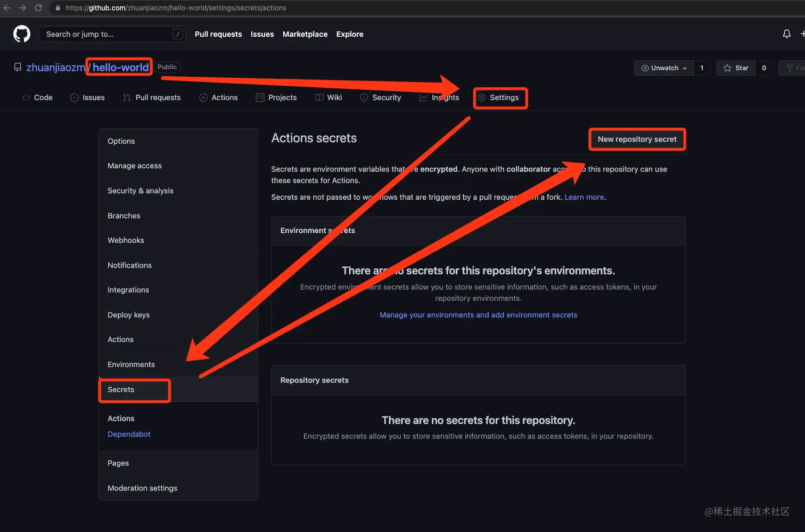Image resolution: width=805 pixels, height=532 pixels.
Task: Click the star icon on Star button
Action: coord(727,68)
